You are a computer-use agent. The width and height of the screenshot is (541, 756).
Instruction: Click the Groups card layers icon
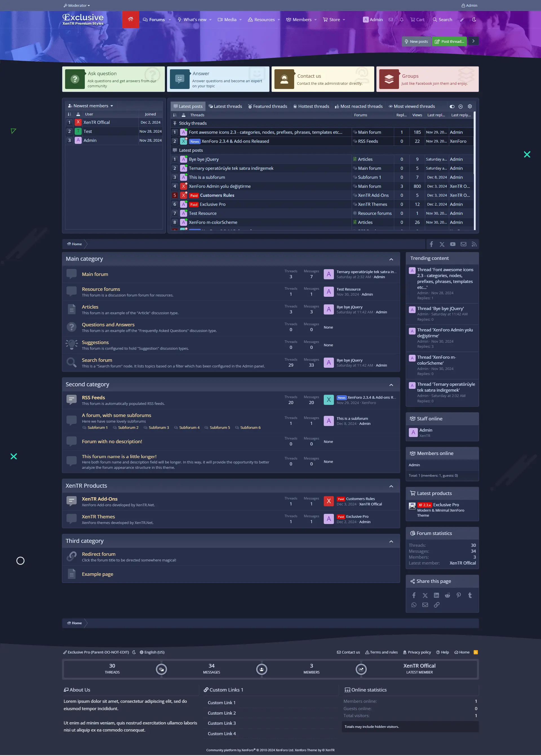pyautogui.click(x=389, y=79)
